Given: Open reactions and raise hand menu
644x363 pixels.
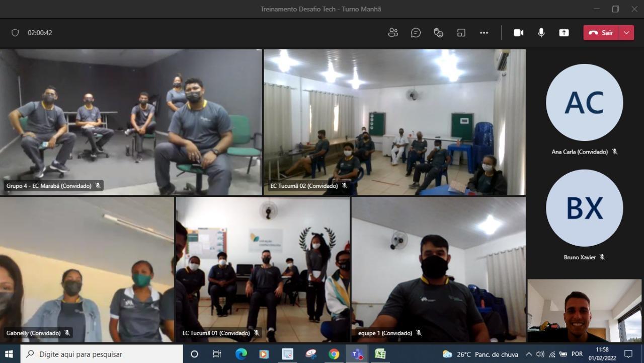Looking at the screenshot, I should point(438,33).
